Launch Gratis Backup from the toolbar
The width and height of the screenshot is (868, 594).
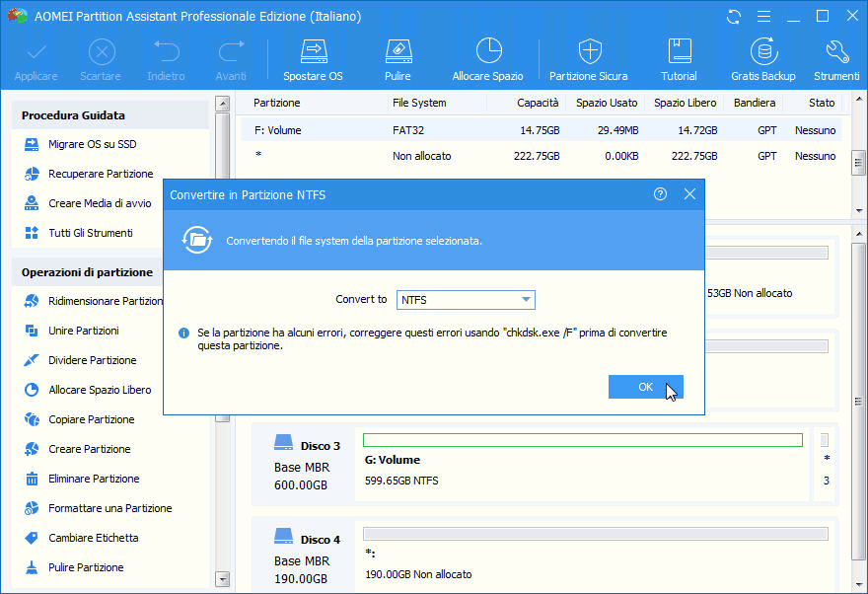[x=763, y=60]
